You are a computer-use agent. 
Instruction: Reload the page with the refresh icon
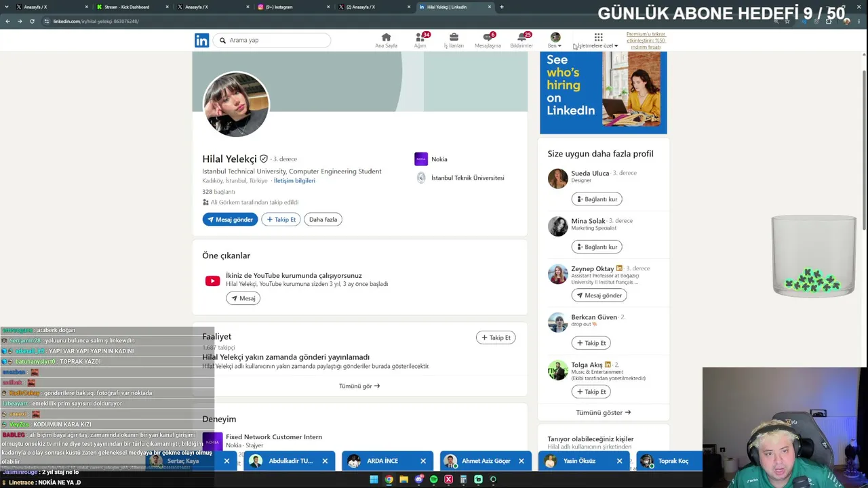(32, 21)
